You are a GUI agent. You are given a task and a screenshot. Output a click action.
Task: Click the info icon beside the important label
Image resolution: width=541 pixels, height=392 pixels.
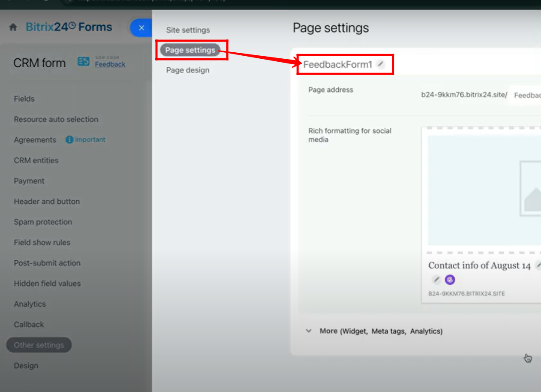[69, 140]
